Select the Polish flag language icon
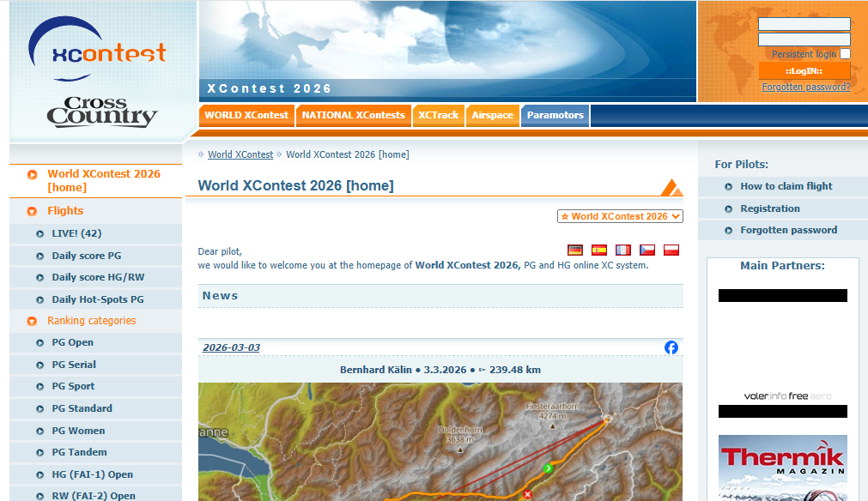The image size is (868, 501). (x=671, y=250)
